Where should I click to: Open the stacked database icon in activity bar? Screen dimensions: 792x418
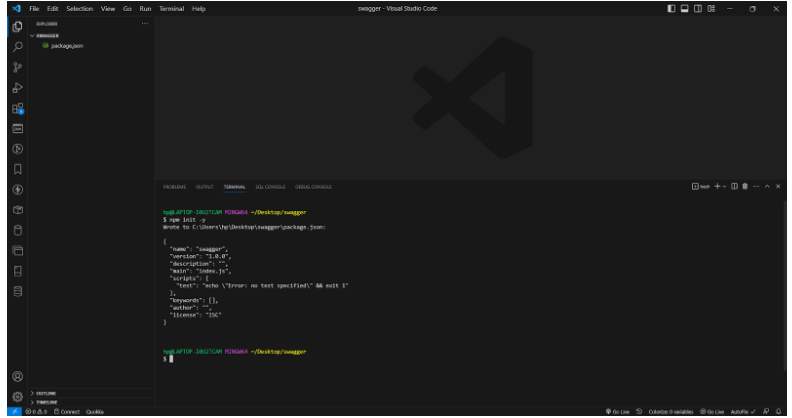(x=17, y=291)
